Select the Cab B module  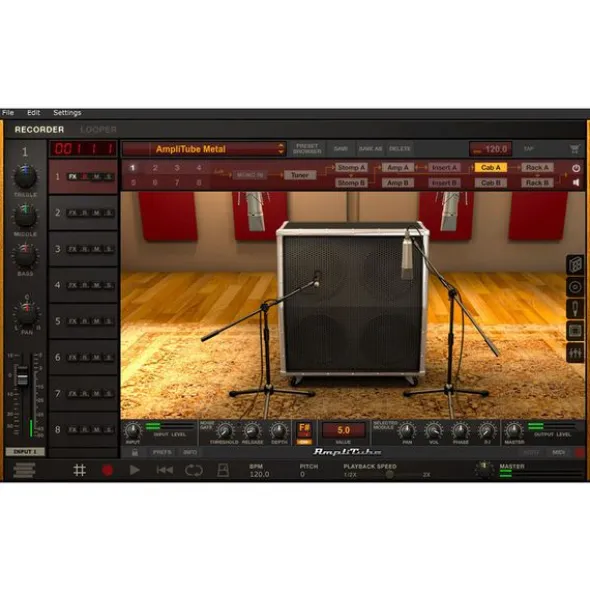pyautogui.click(x=491, y=183)
